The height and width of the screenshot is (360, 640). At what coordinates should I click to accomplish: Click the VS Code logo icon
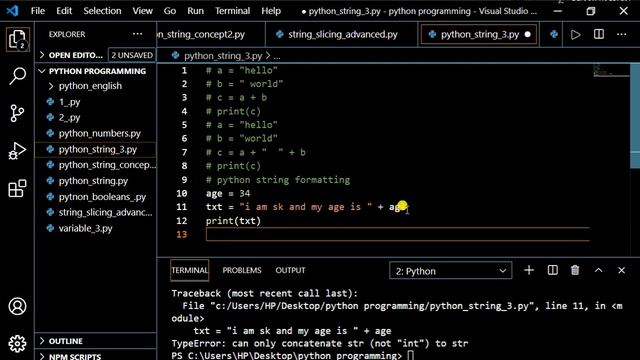tap(12, 11)
